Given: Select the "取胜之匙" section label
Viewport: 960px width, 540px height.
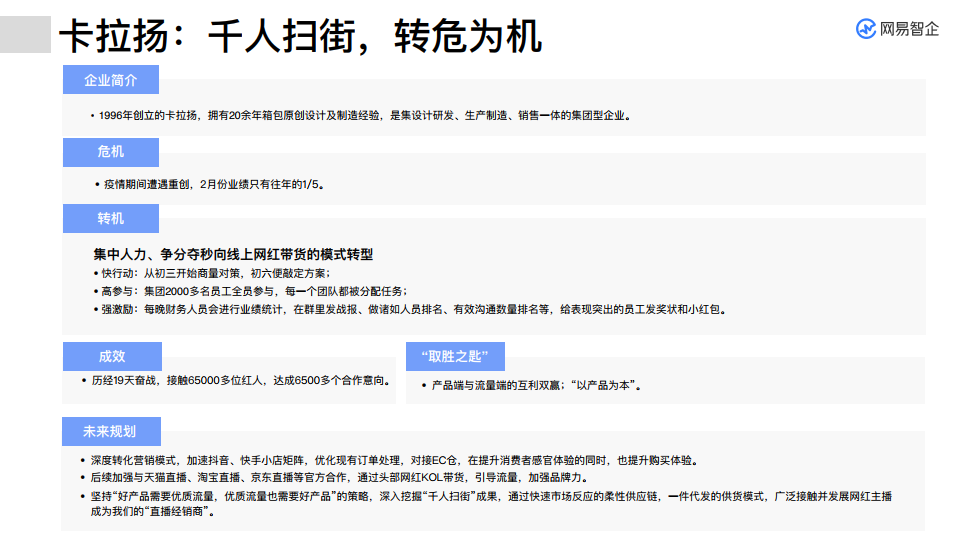Looking at the screenshot, I should [x=455, y=357].
